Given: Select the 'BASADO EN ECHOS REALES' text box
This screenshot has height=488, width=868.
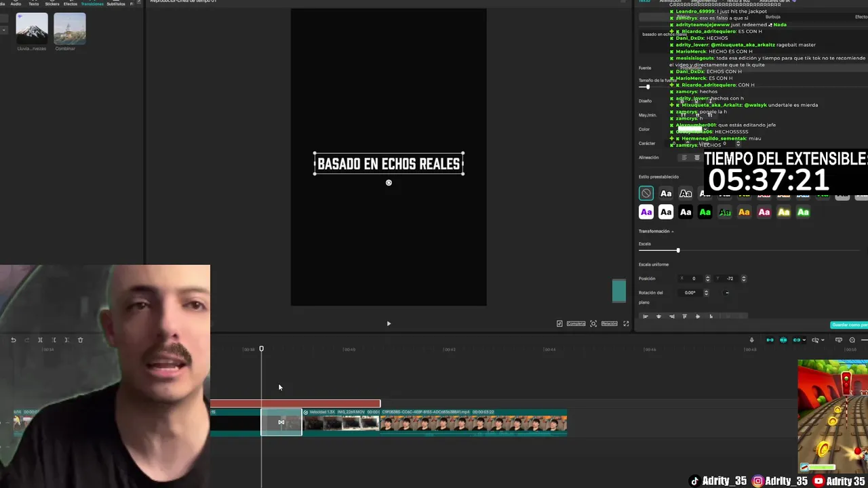Looking at the screenshot, I should coord(389,164).
